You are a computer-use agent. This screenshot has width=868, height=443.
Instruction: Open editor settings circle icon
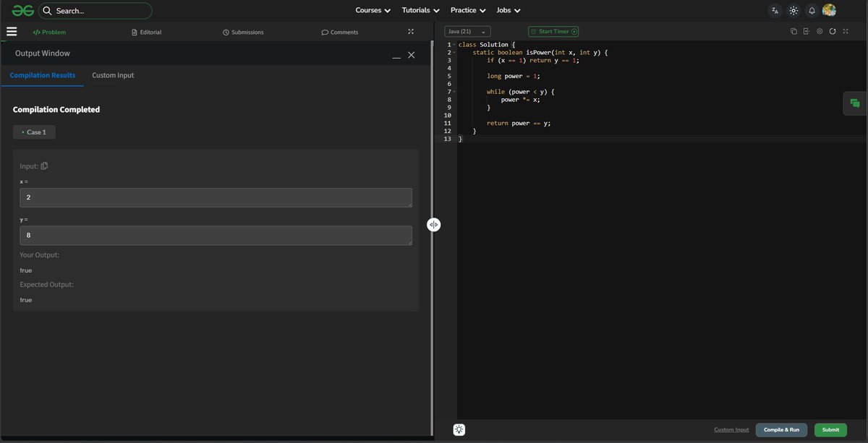820,31
